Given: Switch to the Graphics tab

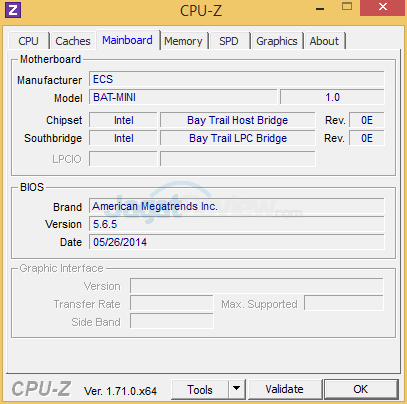Looking at the screenshot, I should pos(277,41).
